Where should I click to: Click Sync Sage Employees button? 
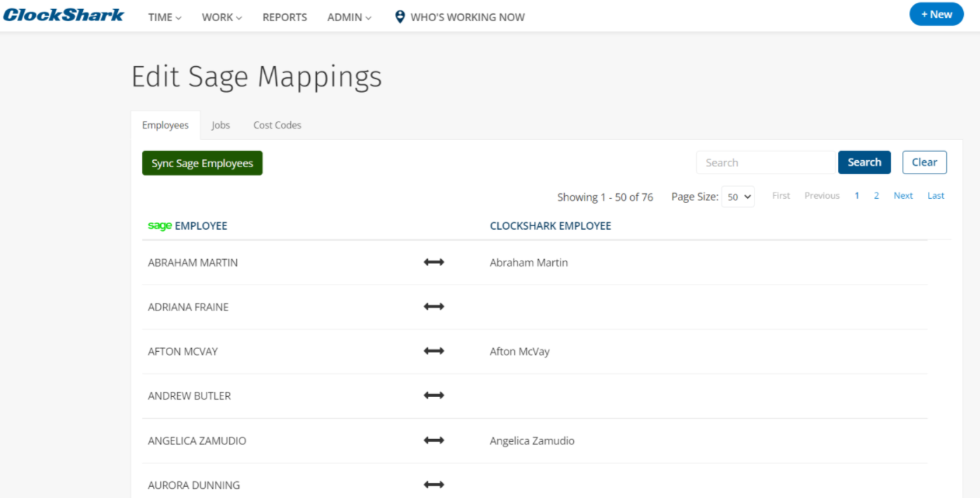[x=202, y=163]
